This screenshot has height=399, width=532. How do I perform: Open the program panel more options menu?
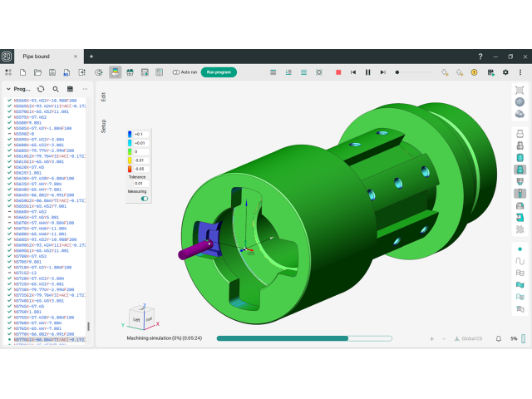pyautogui.click(x=85, y=89)
